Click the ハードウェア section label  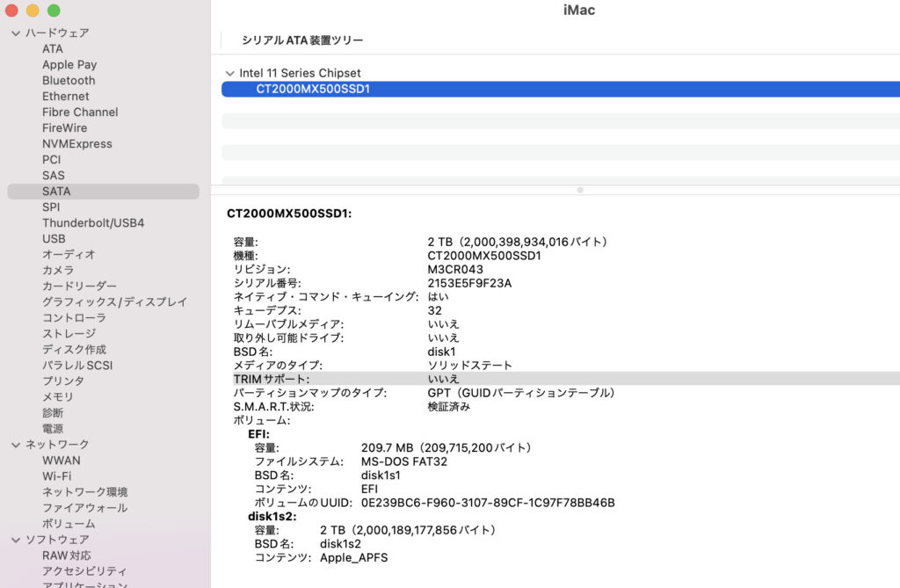[57, 33]
